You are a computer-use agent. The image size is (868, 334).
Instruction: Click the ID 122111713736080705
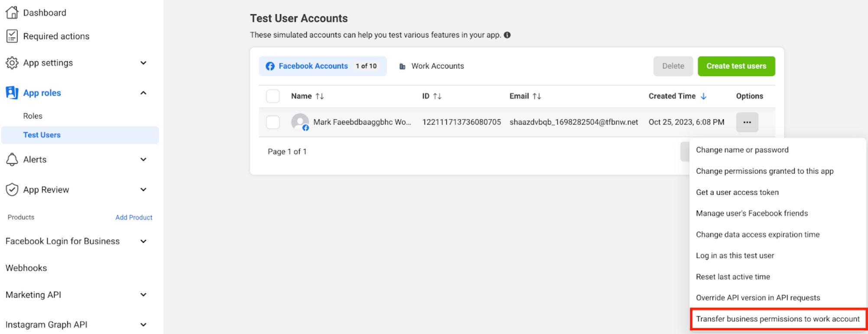(461, 122)
